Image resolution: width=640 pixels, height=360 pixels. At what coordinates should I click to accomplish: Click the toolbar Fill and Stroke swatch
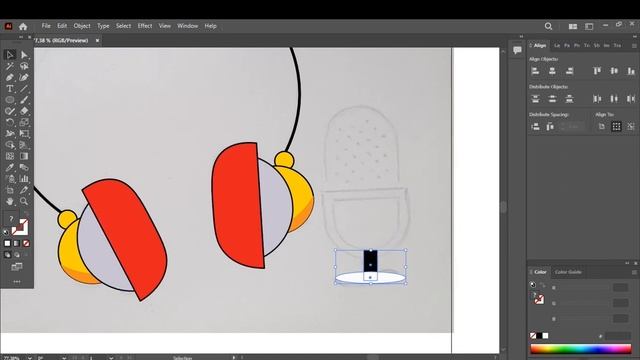point(20,227)
